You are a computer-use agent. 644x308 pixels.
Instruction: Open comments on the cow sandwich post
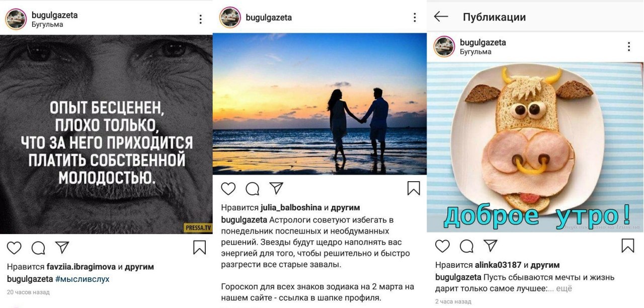pos(467,246)
